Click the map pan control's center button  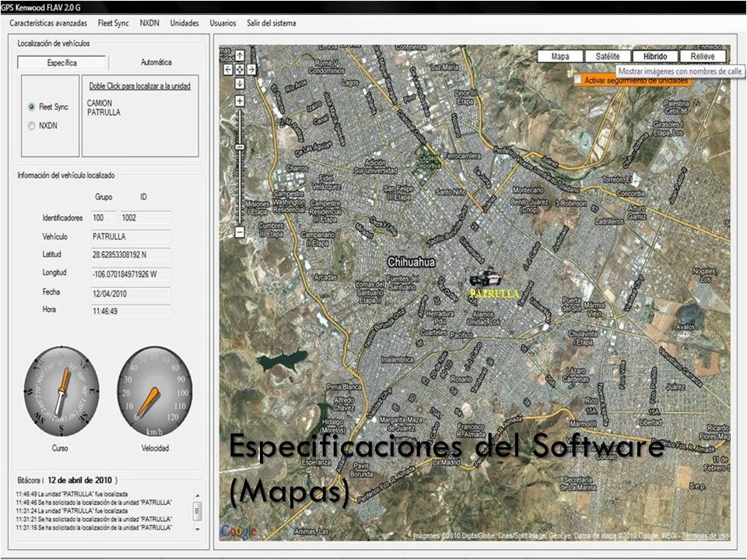[240, 69]
